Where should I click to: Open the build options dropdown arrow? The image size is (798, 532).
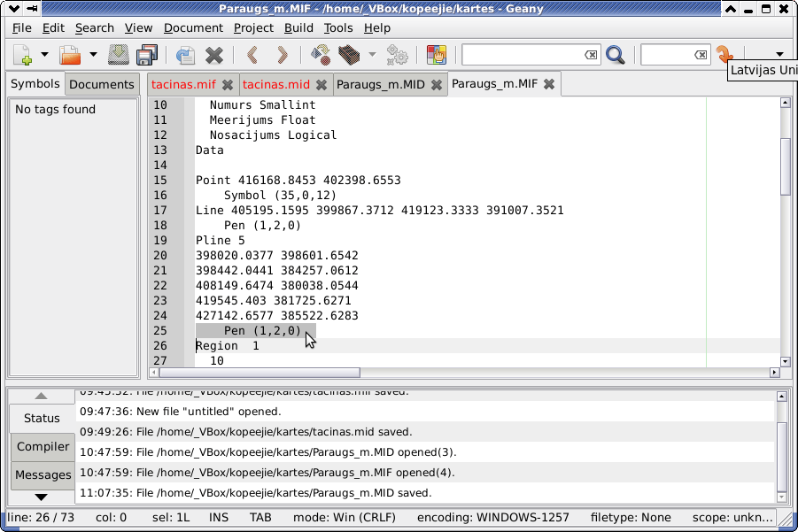coord(372,54)
